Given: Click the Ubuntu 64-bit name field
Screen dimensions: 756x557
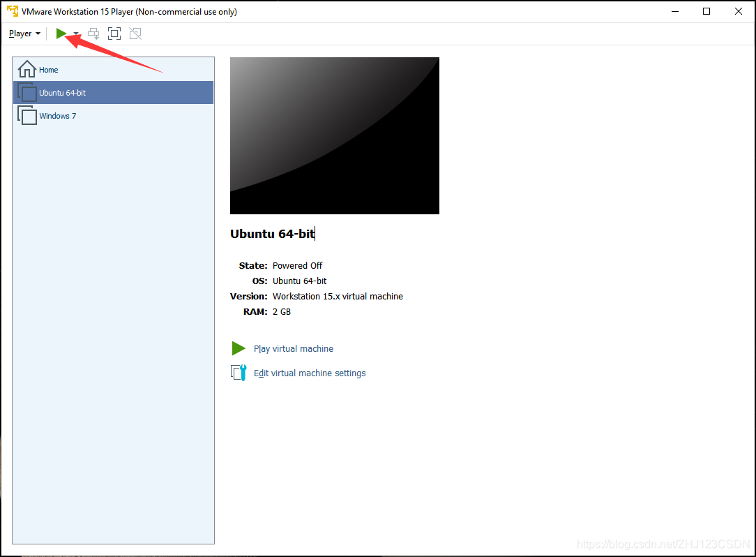Looking at the screenshot, I should click(x=273, y=234).
